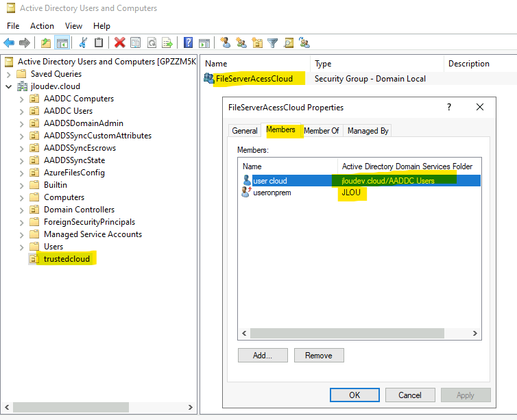Expand the AADDC Computers node
Image resolution: width=517 pixels, height=420 pixels.
pyautogui.click(x=22, y=99)
